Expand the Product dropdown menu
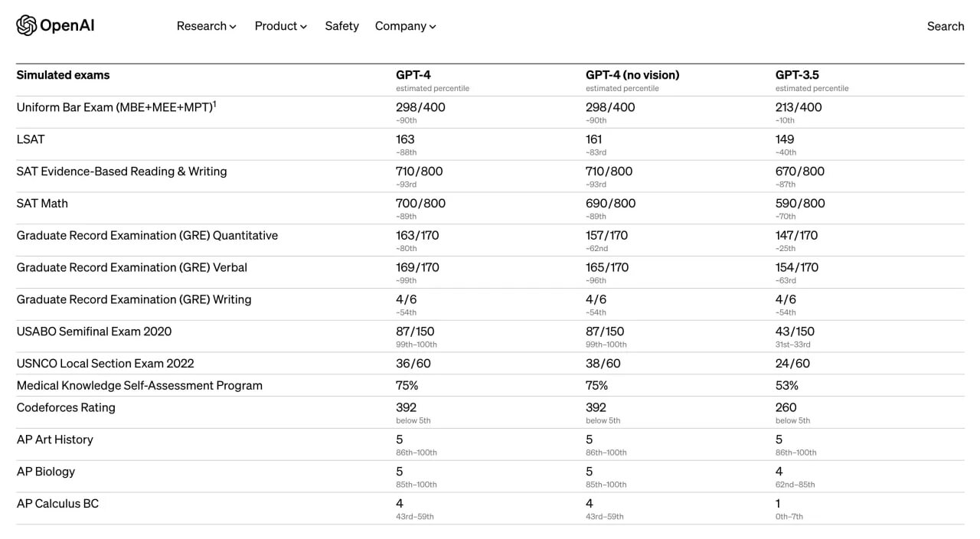980x539 pixels. (x=280, y=26)
